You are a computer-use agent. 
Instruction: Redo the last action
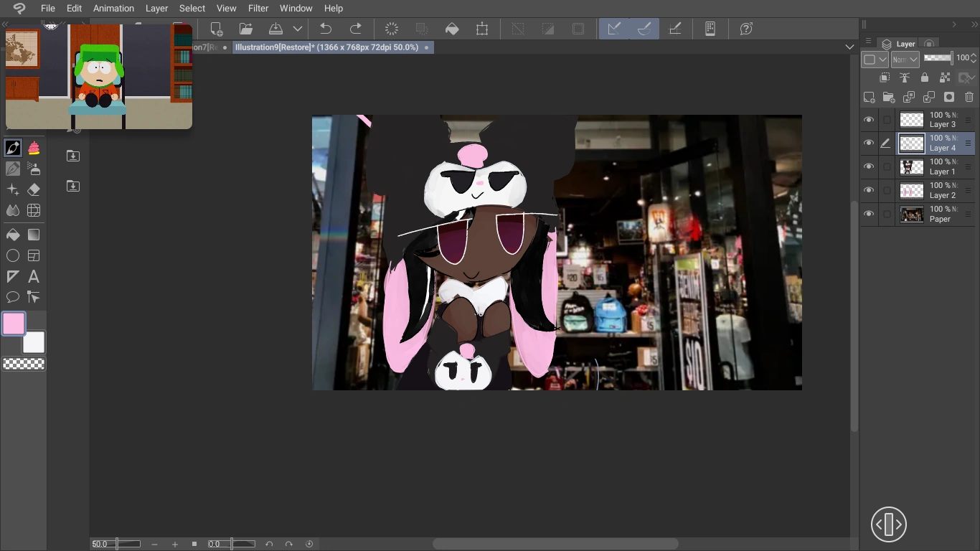[356, 29]
